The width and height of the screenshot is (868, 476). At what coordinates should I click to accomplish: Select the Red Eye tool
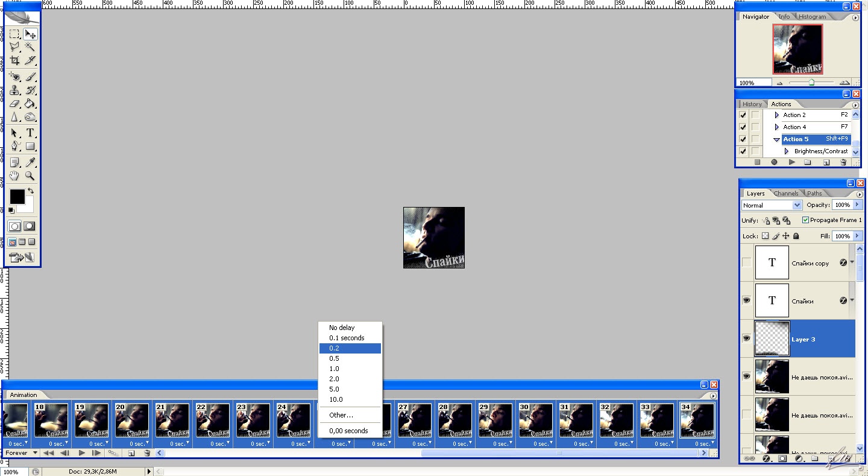coord(14,77)
